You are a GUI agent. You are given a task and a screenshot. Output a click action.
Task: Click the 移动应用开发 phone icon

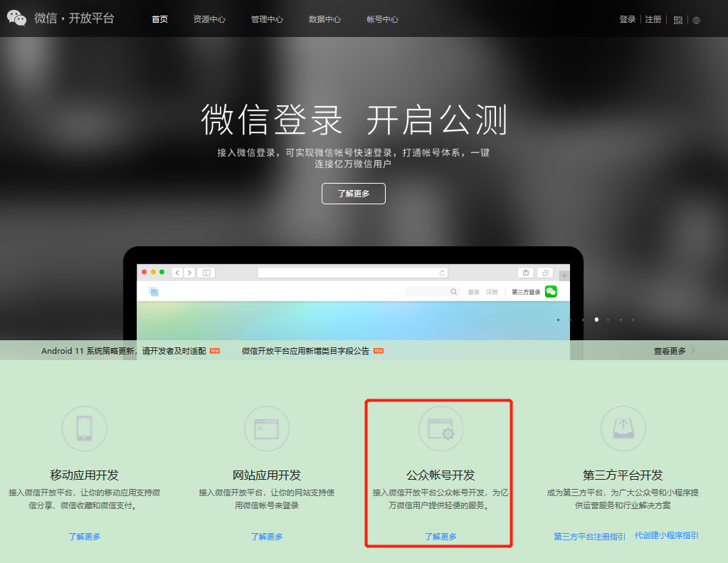click(x=85, y=428)
